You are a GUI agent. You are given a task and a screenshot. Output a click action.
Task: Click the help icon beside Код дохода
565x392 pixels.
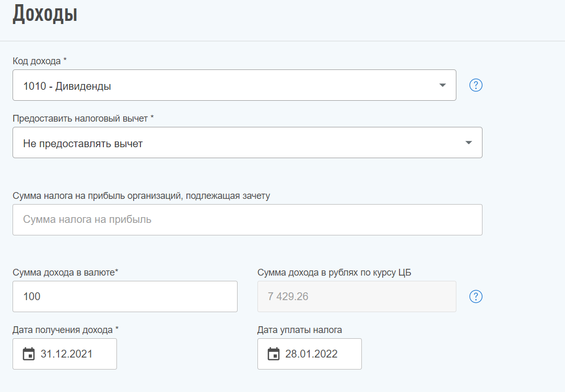pyautogui.click(x=476, y=85)
